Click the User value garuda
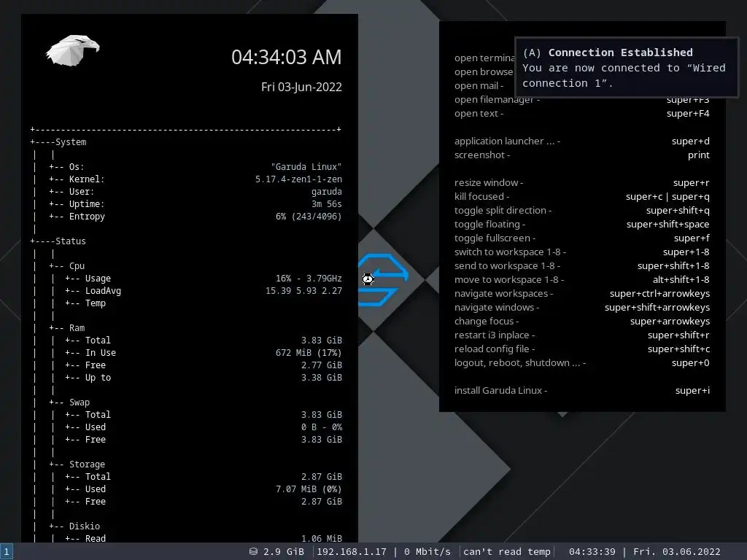The height and width of the screenshot is (560, 747). click(326, 192)
